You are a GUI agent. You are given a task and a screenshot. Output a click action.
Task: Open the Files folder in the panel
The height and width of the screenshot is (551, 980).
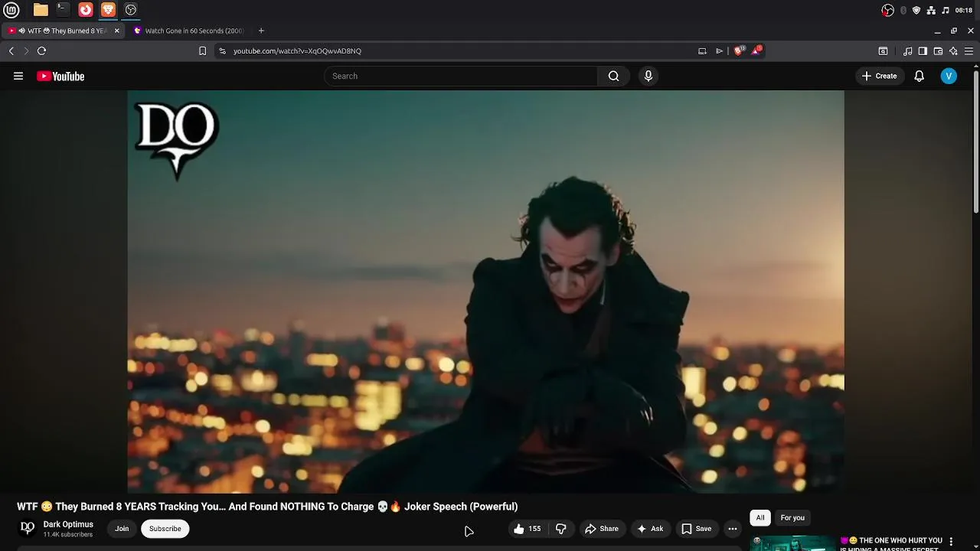click(x=41, y=10)
